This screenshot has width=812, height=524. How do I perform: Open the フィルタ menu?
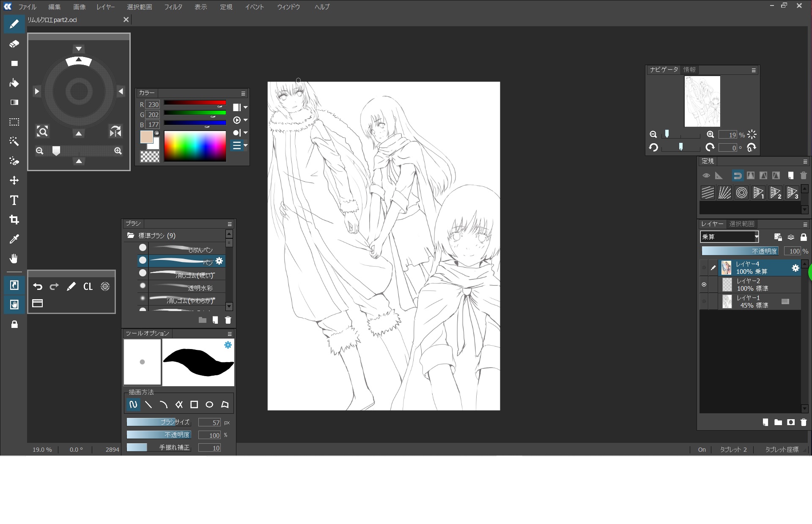point(173,7)
